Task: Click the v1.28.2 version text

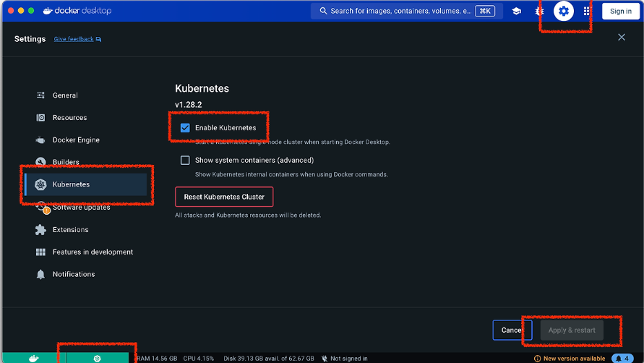Action: coord(189,105)
